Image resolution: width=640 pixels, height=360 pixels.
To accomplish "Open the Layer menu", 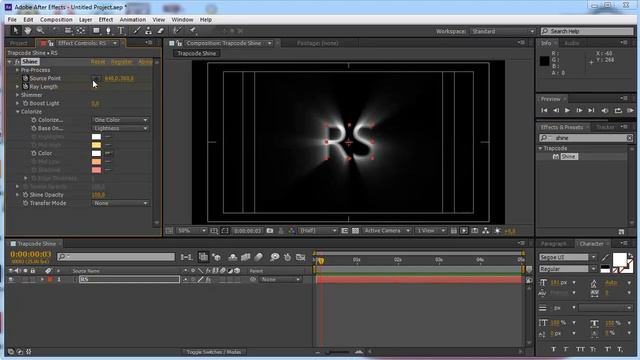I will pos(85,20).
